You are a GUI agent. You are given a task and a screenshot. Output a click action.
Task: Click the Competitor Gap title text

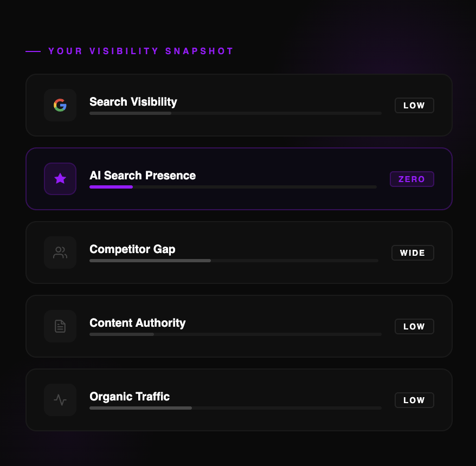pyautogui.click(x=132, y=249)
